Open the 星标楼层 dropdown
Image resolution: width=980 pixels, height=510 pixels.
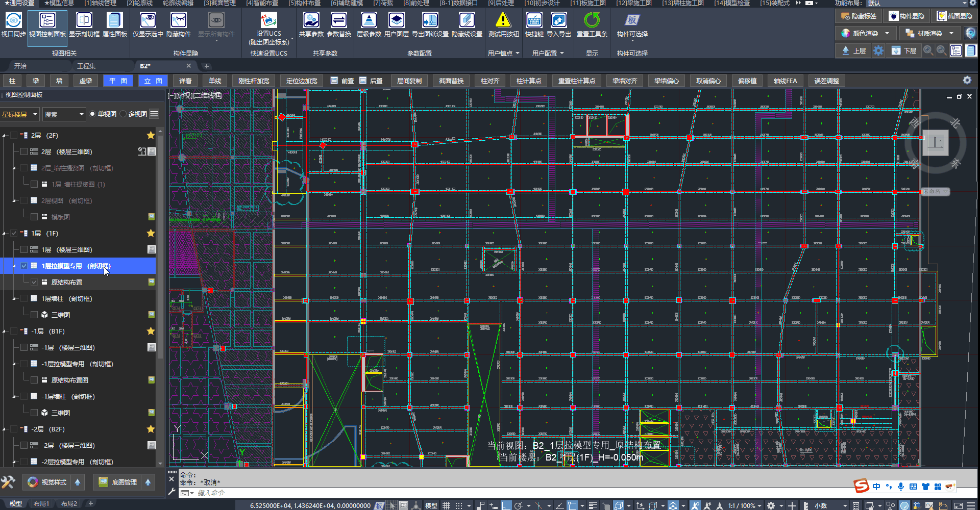[x=20, y=114]
